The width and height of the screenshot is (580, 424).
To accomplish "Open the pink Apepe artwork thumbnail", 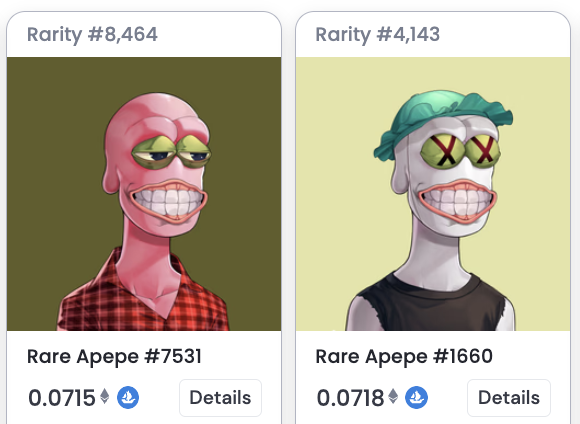I will (144, 194).
